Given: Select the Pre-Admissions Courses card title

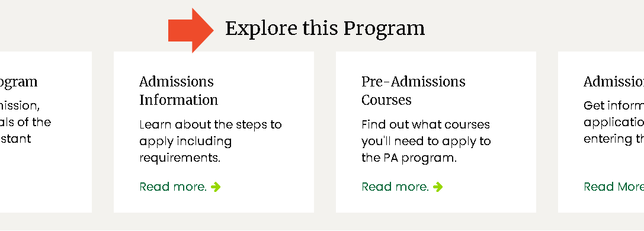Looking at the screenshot, I should (x=413, y=91).
